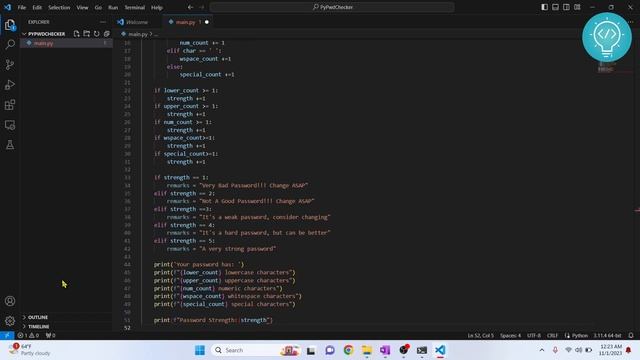Open the View menu
This screenshot has height=360, width=640.
coord(82,7)
